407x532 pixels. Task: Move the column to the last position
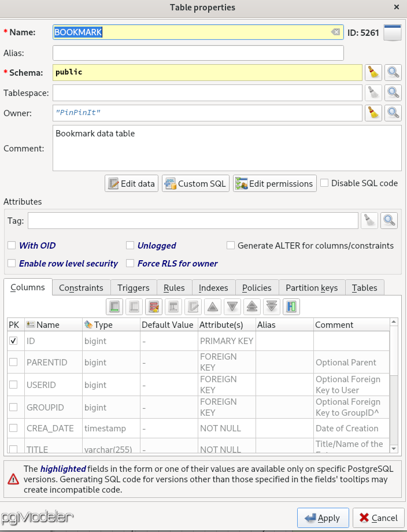pos(272,306)
